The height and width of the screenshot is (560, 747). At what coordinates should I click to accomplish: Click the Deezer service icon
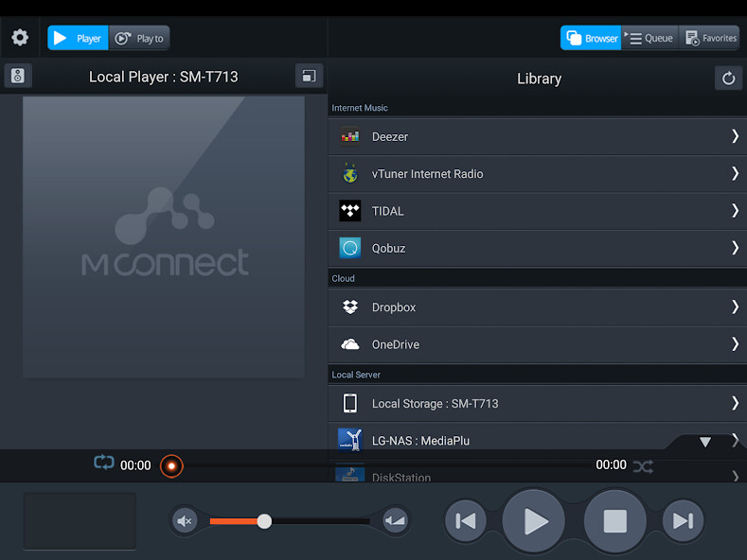(x=350, y=136)
